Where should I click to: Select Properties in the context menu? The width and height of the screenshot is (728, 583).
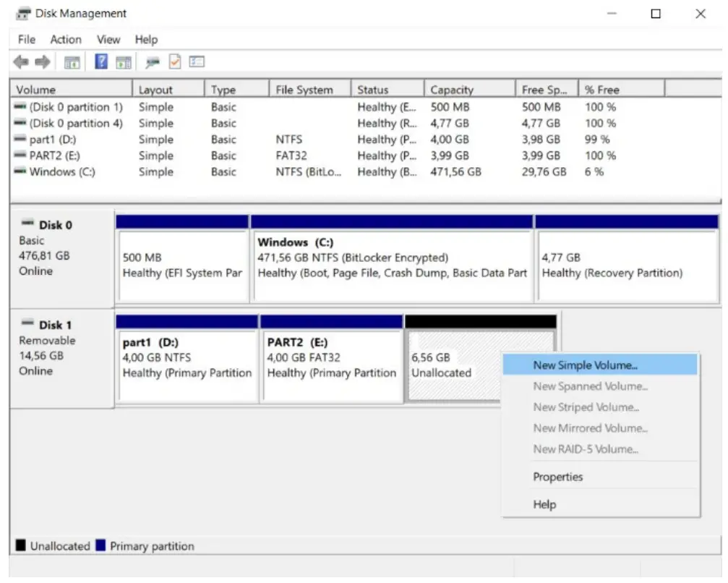(557, 477)
